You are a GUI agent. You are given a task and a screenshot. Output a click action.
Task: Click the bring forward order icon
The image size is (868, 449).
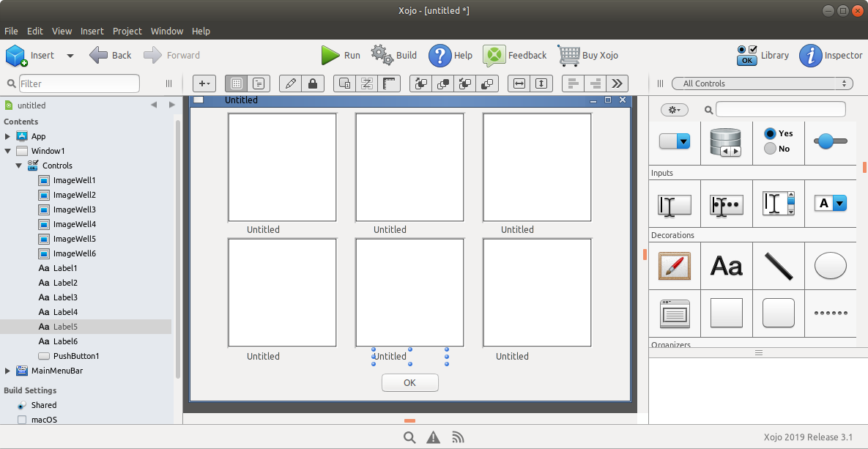[x=443, y=84]
